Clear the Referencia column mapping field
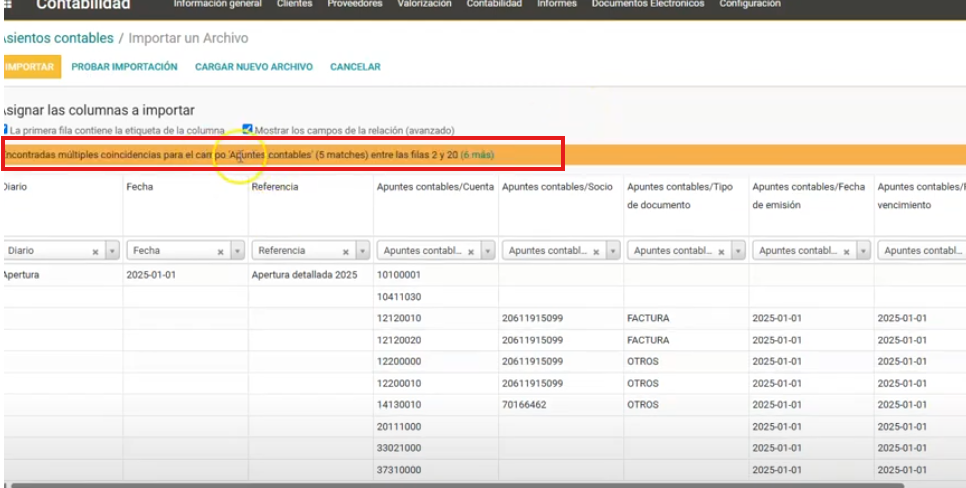Viewport: 966px width, 488px height. click(345, 252)
